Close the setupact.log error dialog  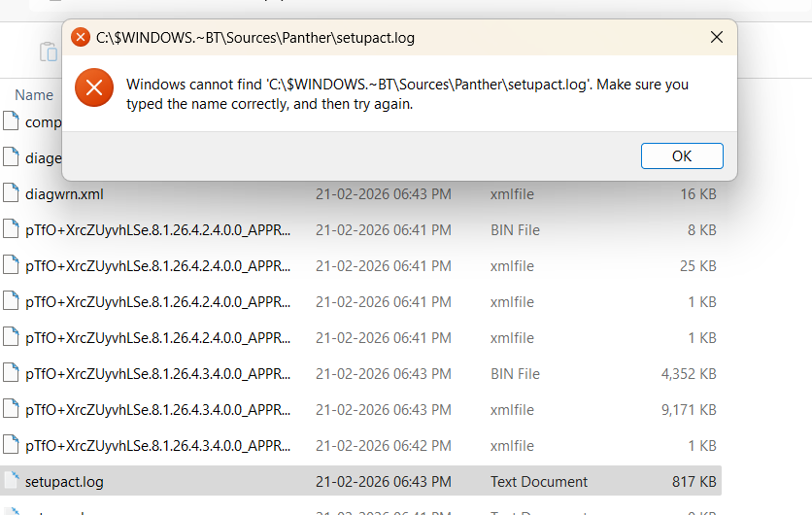[x=716, y=37]
